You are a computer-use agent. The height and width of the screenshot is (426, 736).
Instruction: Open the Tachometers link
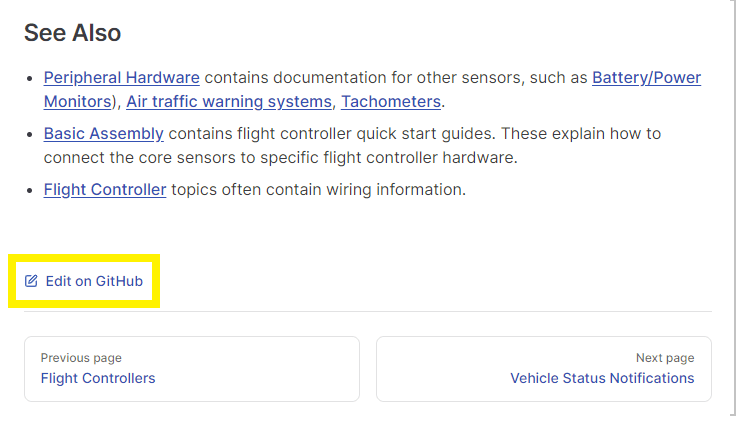point(390,101)
